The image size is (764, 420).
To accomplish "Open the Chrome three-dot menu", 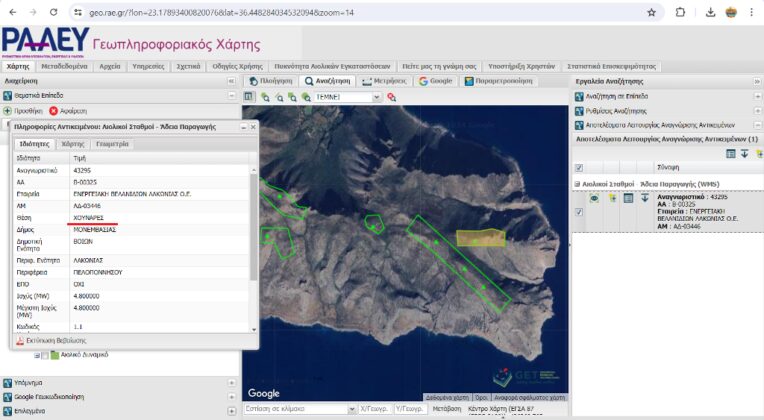I will 752,13.
